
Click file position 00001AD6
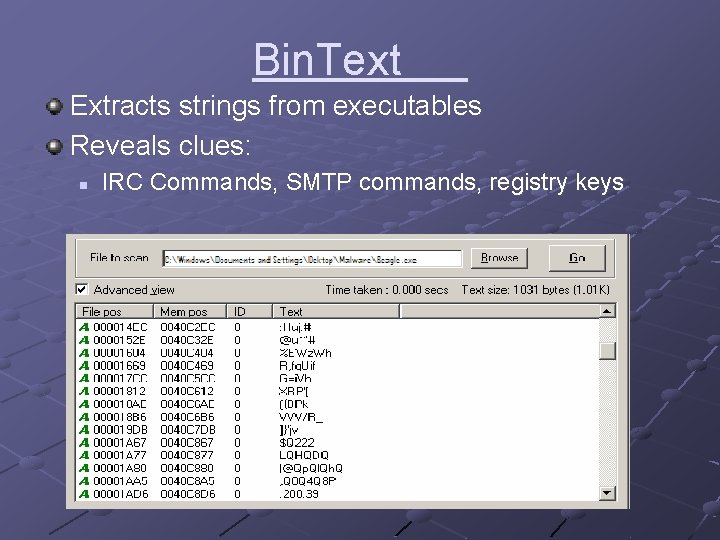120,494
